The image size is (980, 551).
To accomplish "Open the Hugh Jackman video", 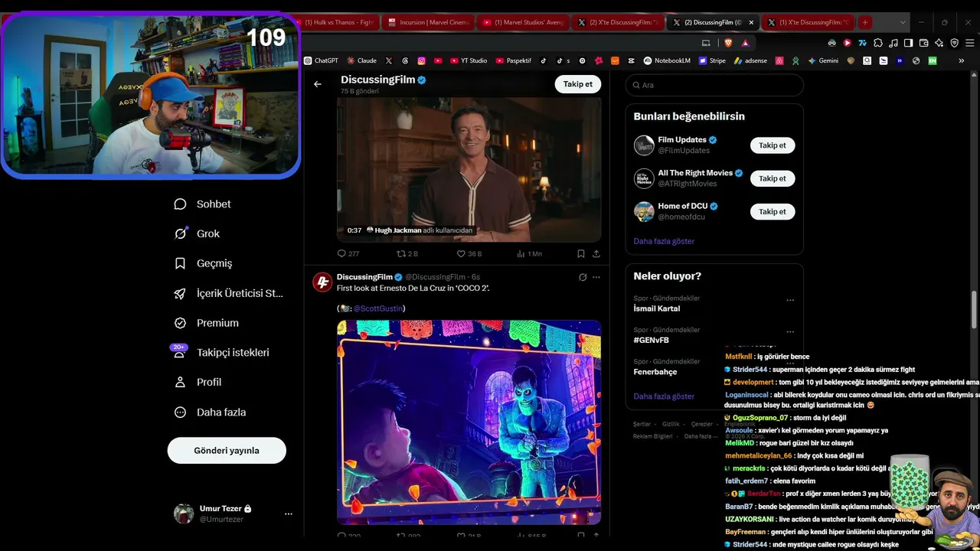I will [x=469, y=169].
